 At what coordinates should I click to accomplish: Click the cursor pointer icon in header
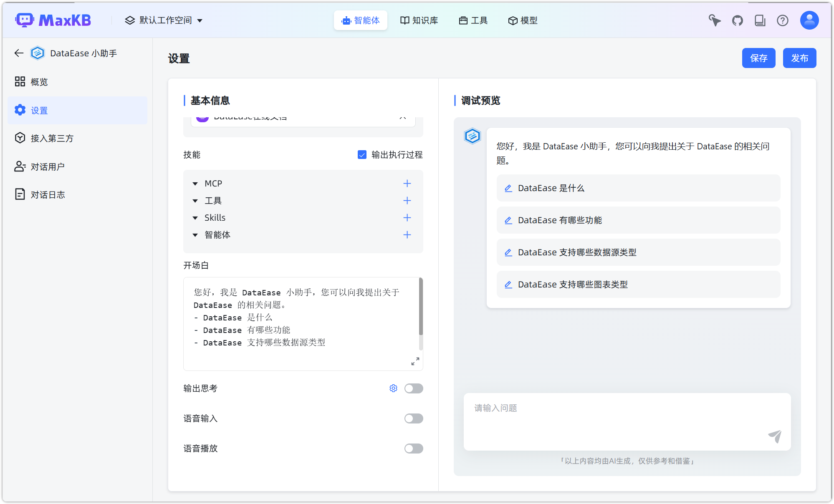[x=715, y=20]
